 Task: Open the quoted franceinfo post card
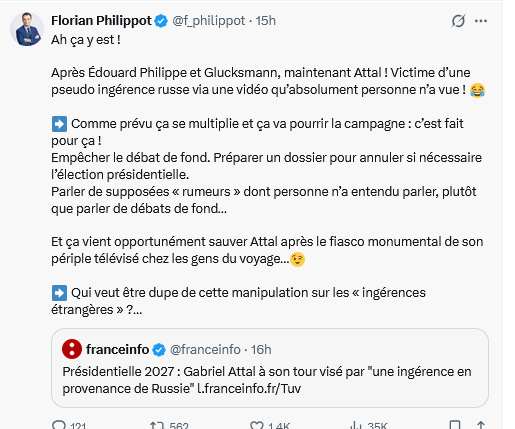[x=270, y=368]
